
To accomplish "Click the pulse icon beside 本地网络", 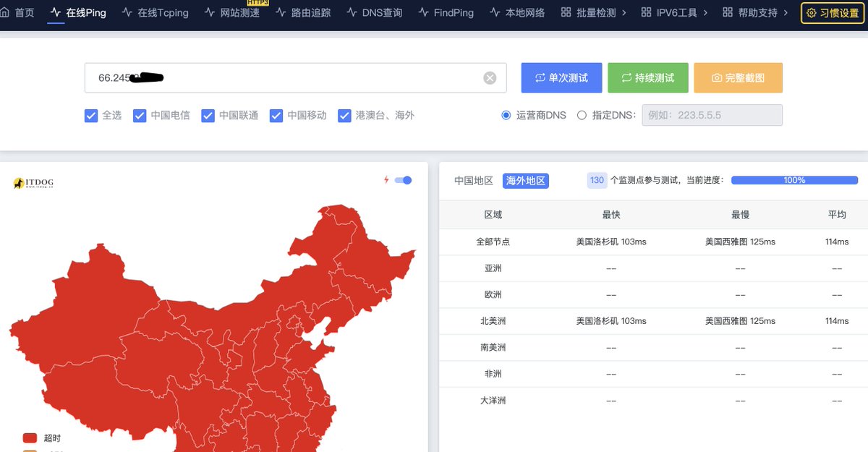I will (x=495, y=12).
